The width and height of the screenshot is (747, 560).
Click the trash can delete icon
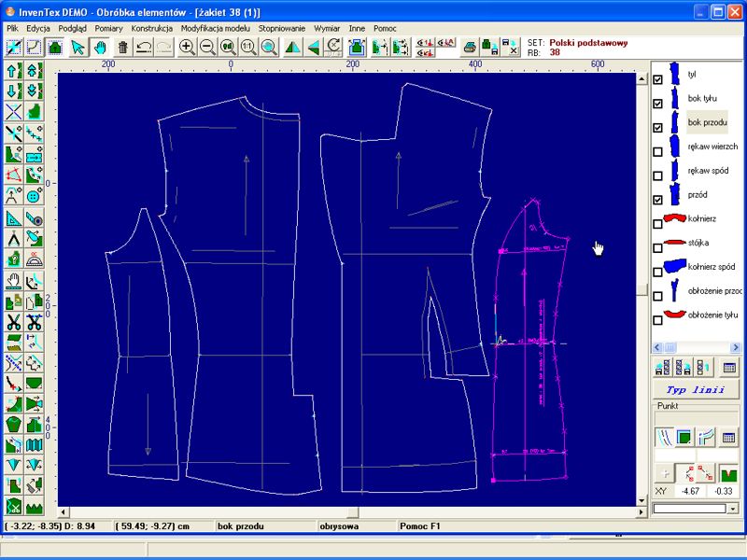click(123, 48)
